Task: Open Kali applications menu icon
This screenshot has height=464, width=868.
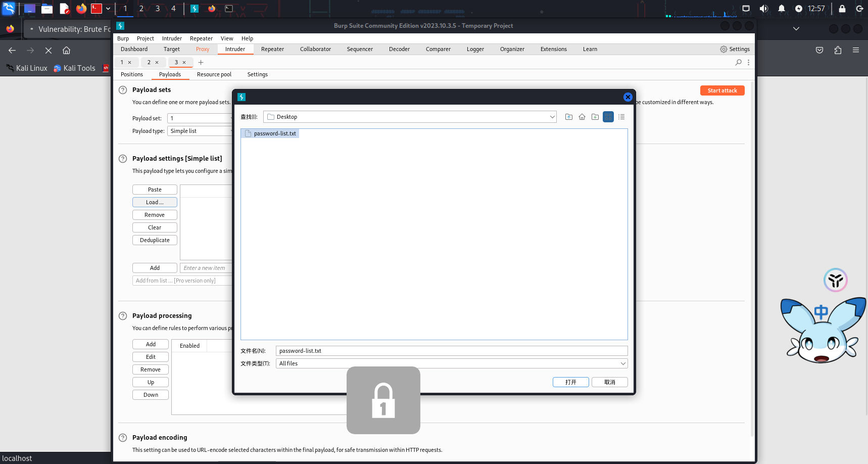Action: 9,9
